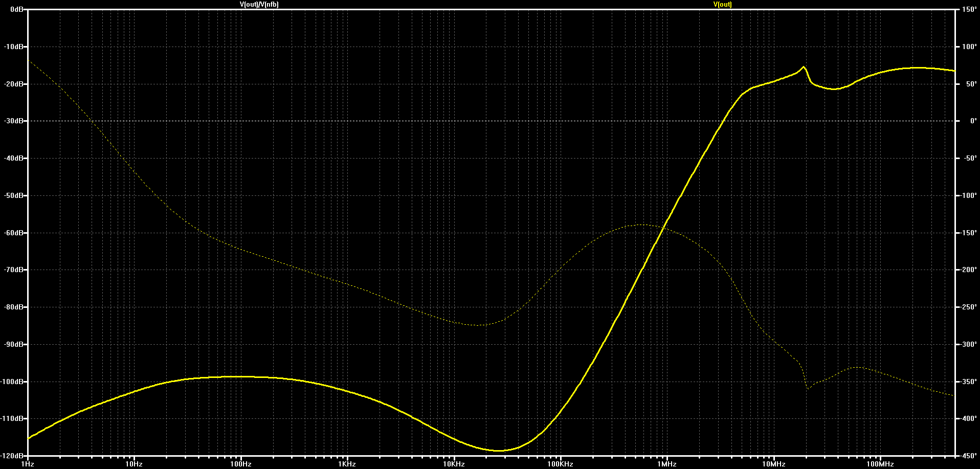This screenshot has width=980, height=469.
Task: Click the 10KHz frequency axis label
Action: [x=454, y=464]
